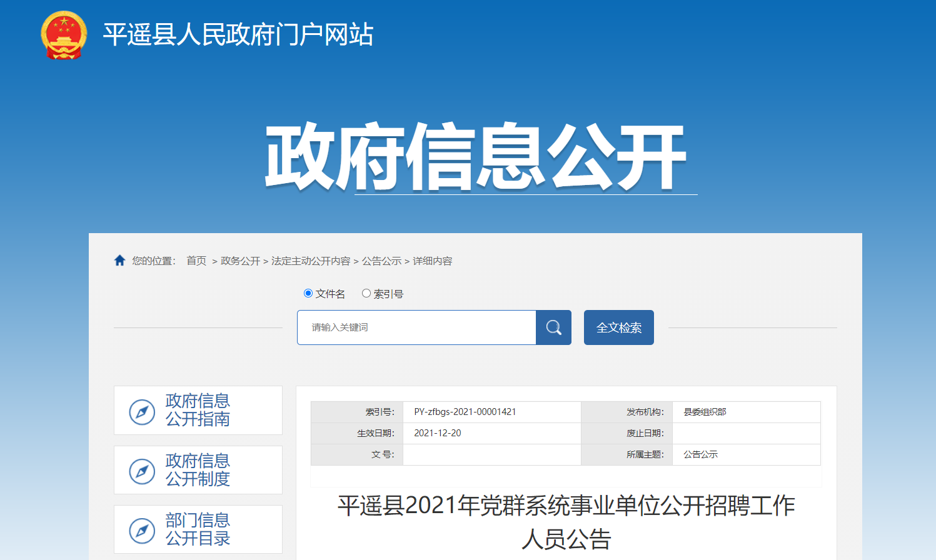Select the 文件名 radio button
This screenshot has height=560, width=936.
[x=308, y=293]
